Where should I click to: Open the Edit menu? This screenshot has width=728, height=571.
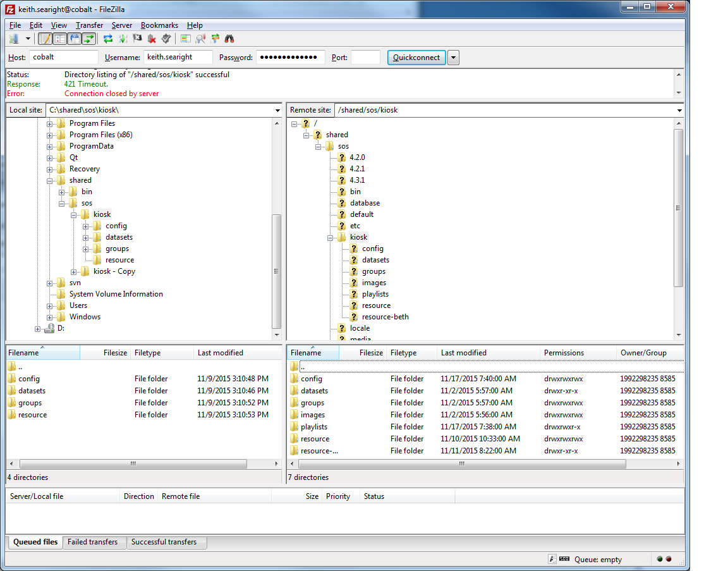pyautogui.click(x=36, y=25)
